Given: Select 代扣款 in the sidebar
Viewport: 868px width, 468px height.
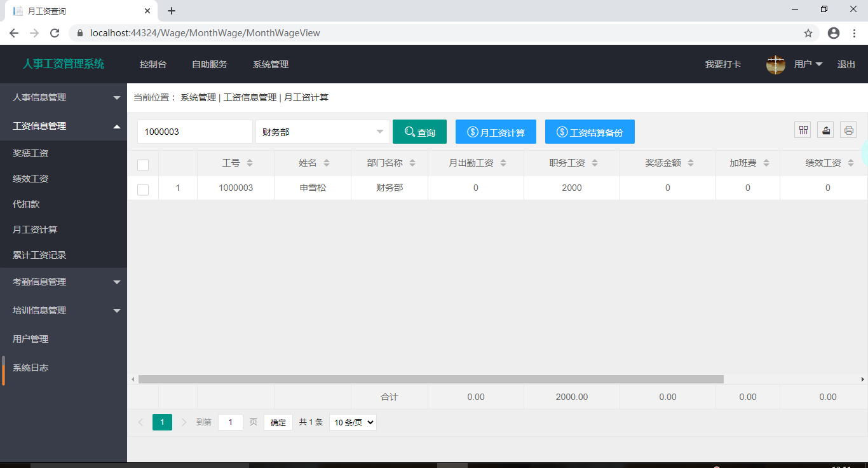Looking at the screenshot, I should [x=64, y=204].
